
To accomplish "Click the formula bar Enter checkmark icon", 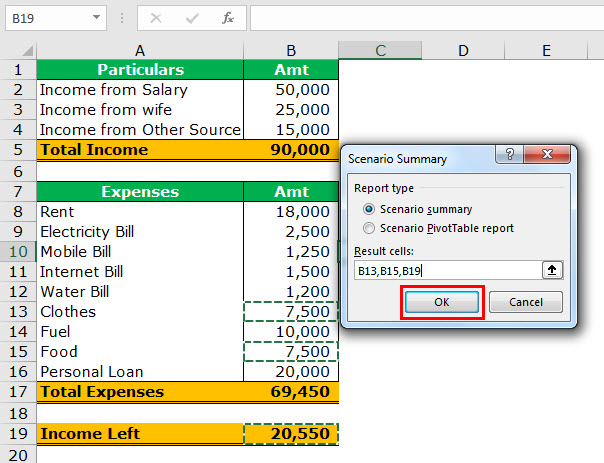I will 192,18.
